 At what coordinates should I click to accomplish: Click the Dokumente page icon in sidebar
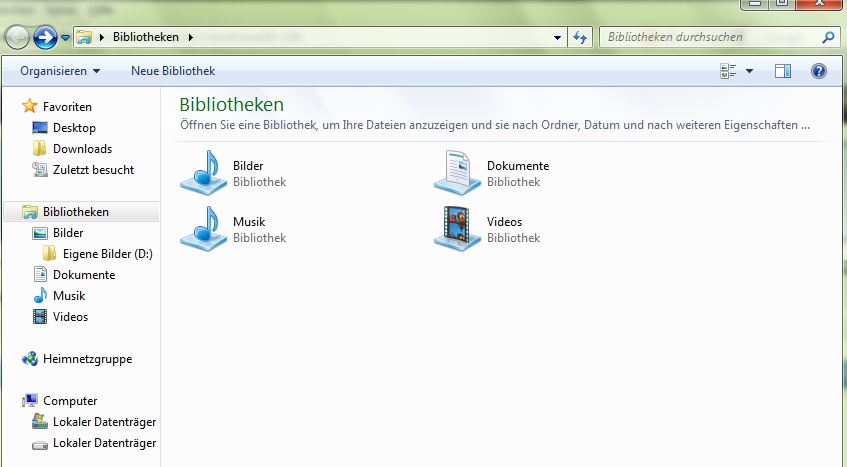click(41, 274)
